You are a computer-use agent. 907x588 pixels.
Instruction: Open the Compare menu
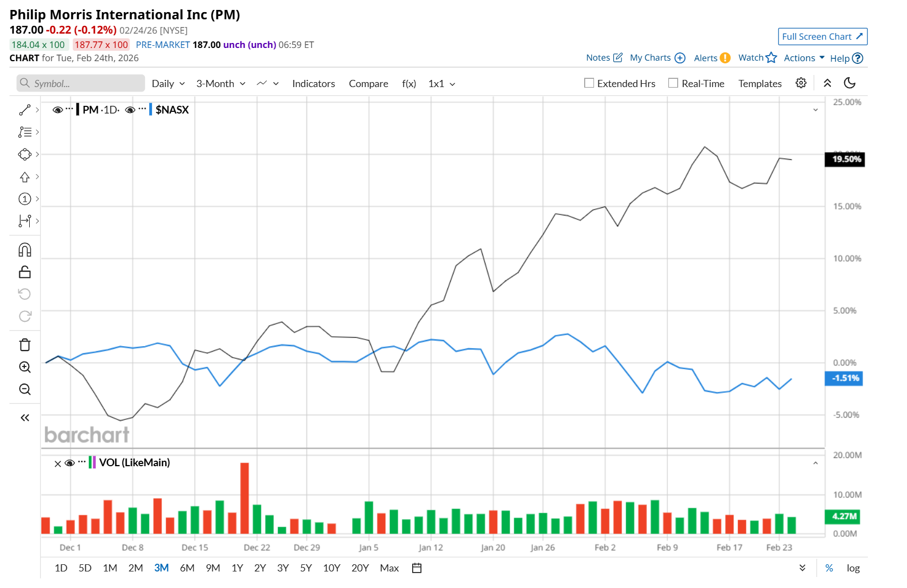pos(369,84)
